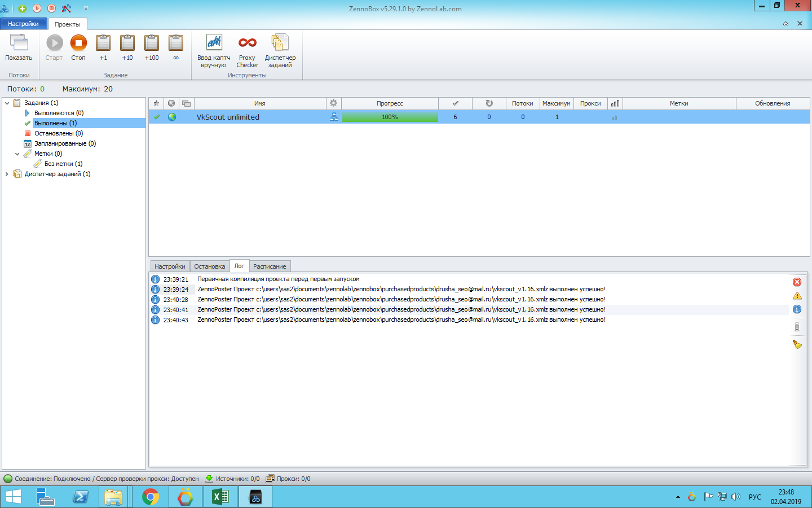Click the globe column header
This screenshot has height=508, width=812.
171,103
